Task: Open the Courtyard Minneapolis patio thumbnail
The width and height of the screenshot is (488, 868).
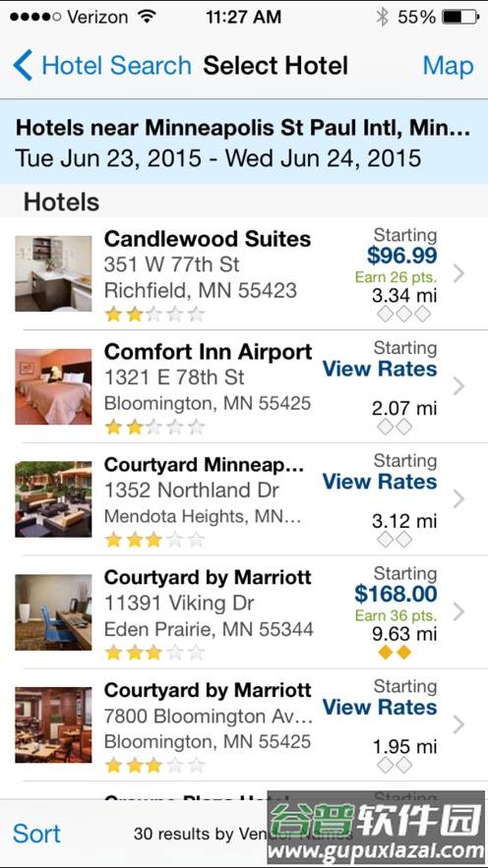Action: pyautogui.click(x=53, y=499)
